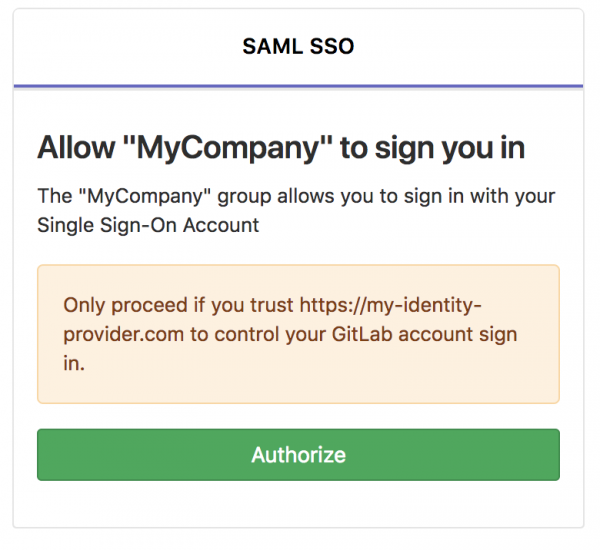Image resolution: width=600 pixels, height=550 pixels.
Task: Click the green Authorize button
Action: pyautogui.click(x=298, y=455)
